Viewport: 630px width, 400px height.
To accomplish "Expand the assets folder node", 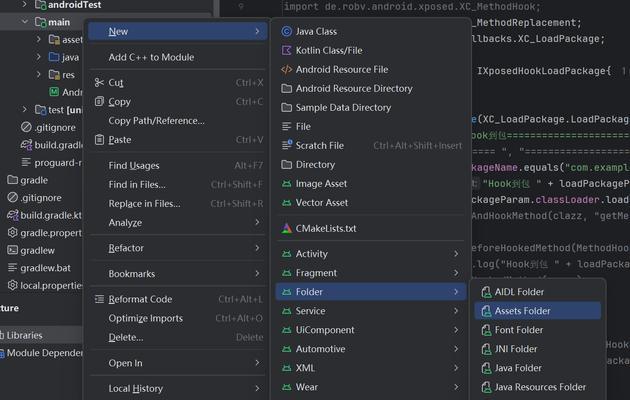I will click(x=39, y=39).
